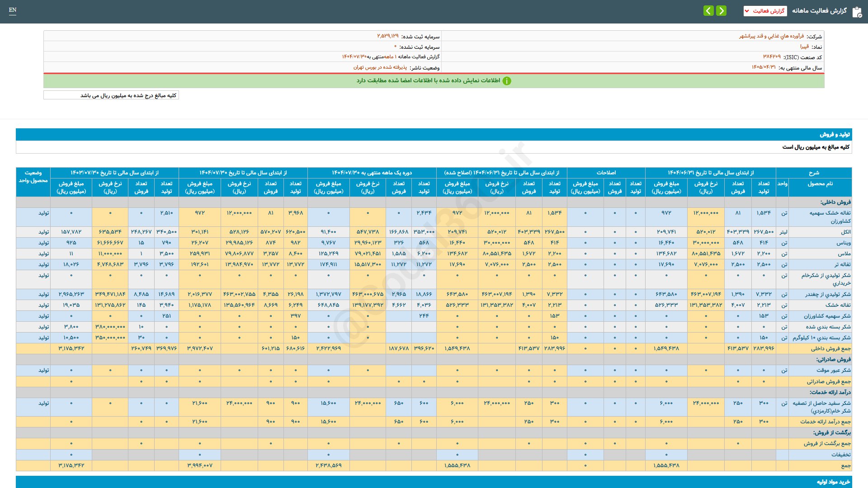Click the وضعیت محصول-واحد column header
This screenshot has height=488, width=868.
[x=33, y=177]
